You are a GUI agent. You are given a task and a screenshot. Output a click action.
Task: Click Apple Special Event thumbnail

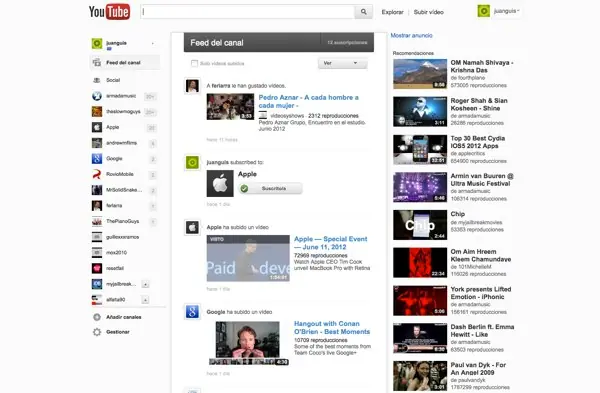[x=248, y=258]
